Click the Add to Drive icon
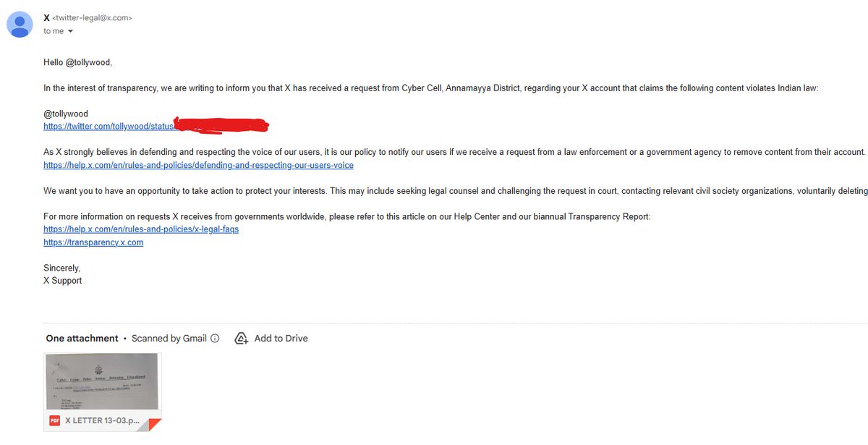868x445 pixels. point(242,338)
